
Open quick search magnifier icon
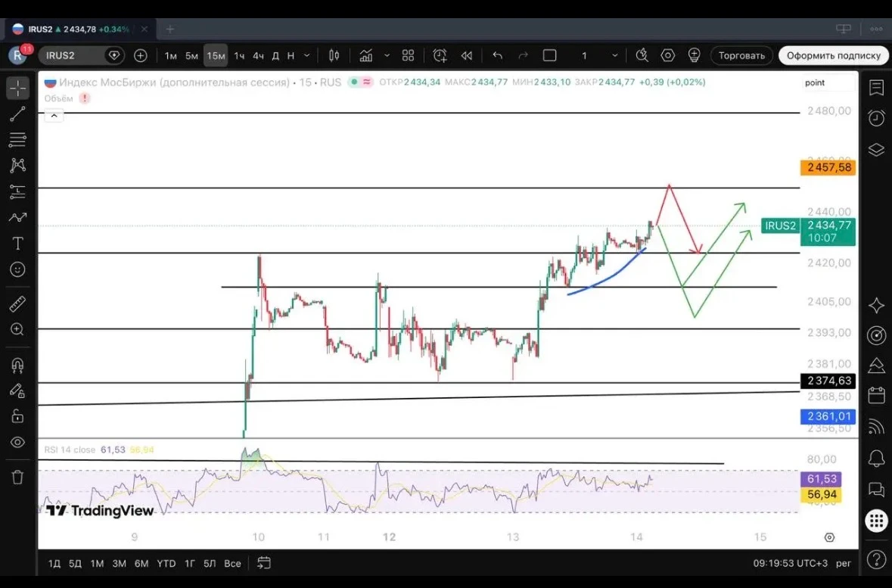point(642,55)
